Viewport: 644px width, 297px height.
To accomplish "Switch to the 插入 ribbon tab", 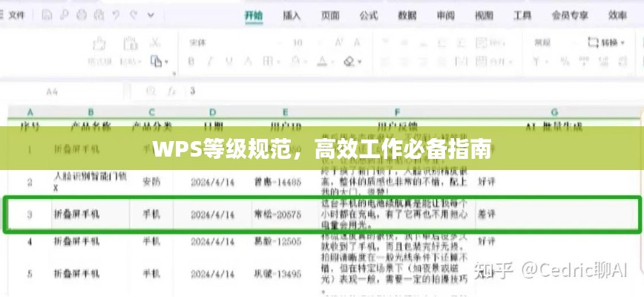I will [292, 16].
